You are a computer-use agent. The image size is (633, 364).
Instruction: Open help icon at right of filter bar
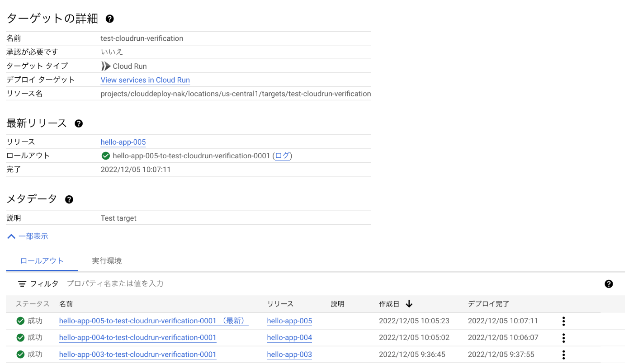pyautogui.click(x=609, y=284)
